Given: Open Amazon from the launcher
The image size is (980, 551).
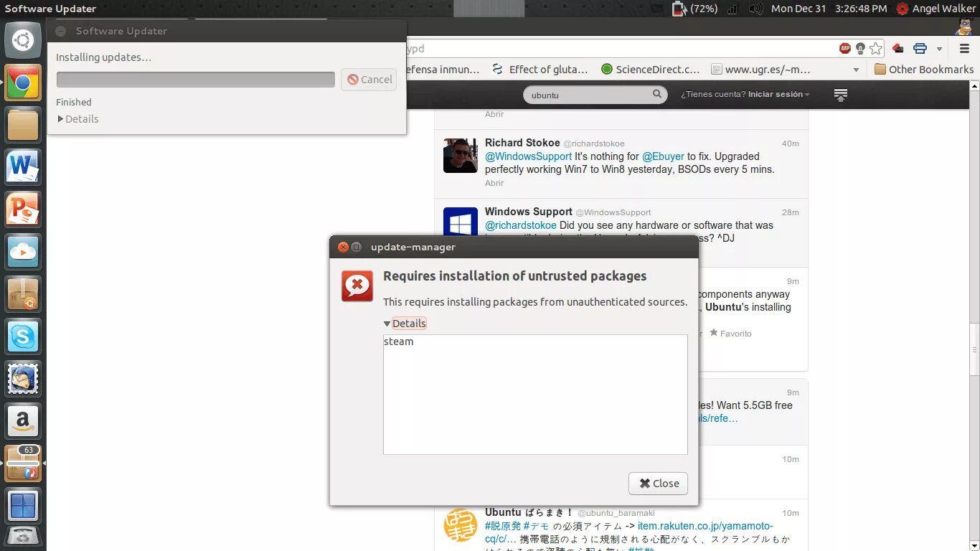Looking at the screenshot, I should [x=23, y=420].
